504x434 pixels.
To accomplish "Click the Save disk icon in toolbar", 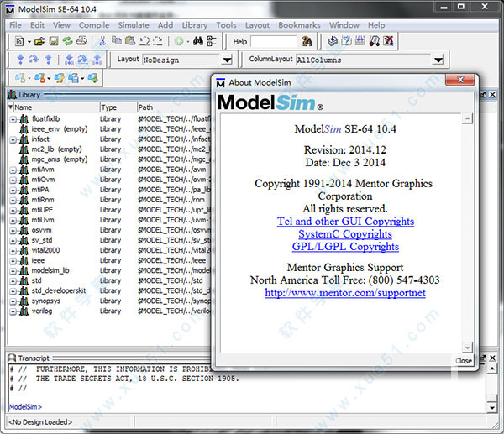I will (54, 41).
